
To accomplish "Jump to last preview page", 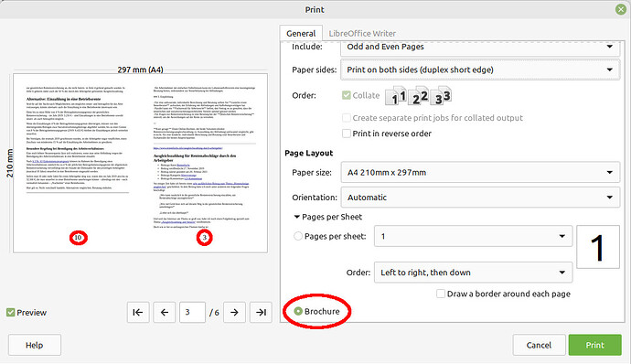I will (261, 312).
